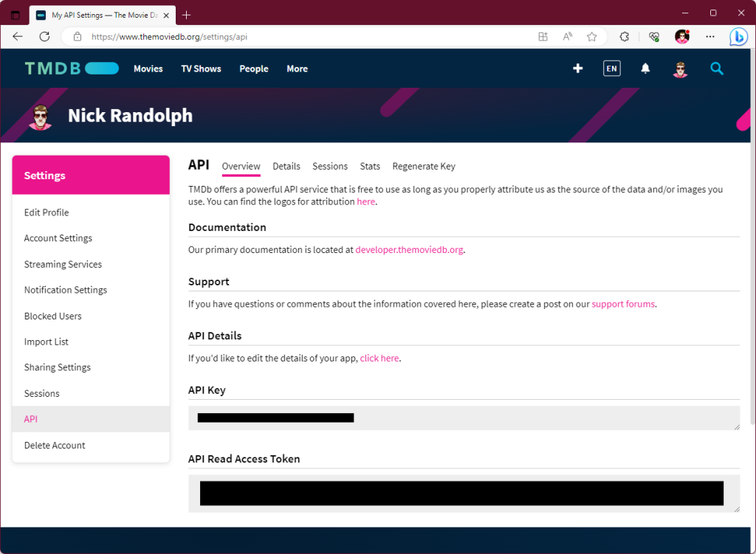The height and width of the screenshot is (554, 756).
Task: Open the notifications bell icon
Action: tap(645, 69)
